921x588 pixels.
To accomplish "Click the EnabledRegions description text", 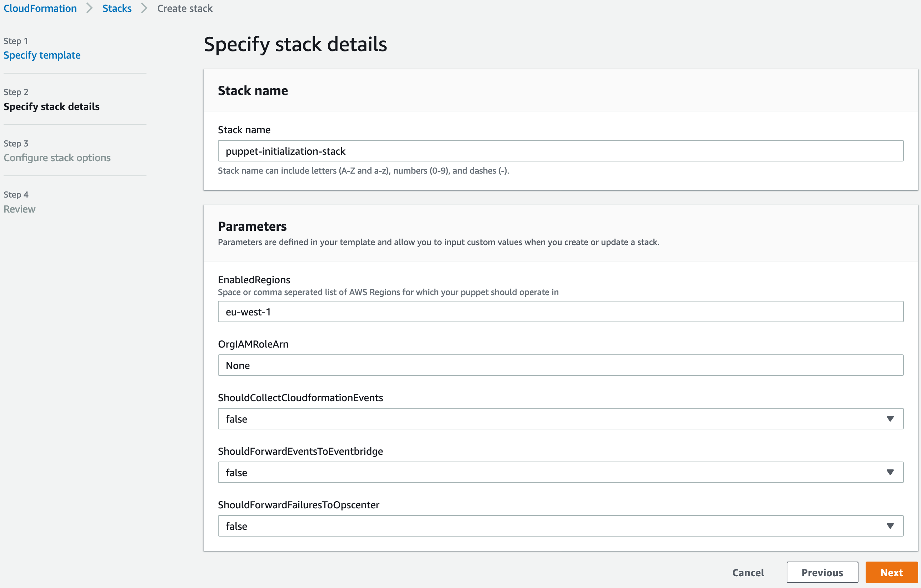I will pyautogui.click(x=388, y=292).
